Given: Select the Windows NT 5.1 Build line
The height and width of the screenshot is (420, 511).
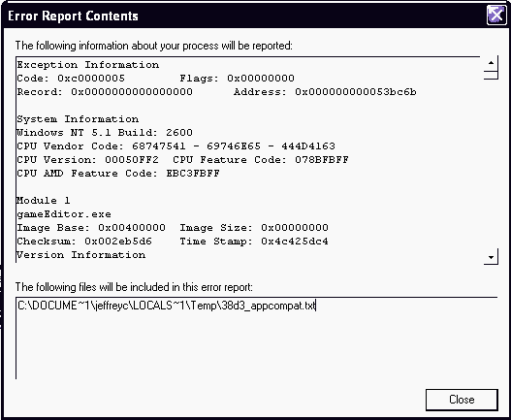Looking at the screenshot, I should pos(105,132).
